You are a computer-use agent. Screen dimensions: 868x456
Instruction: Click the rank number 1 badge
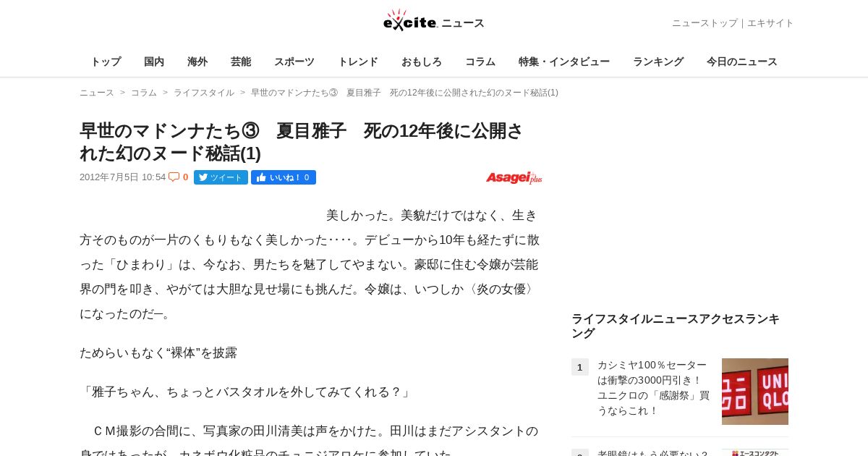coord(580,367)
